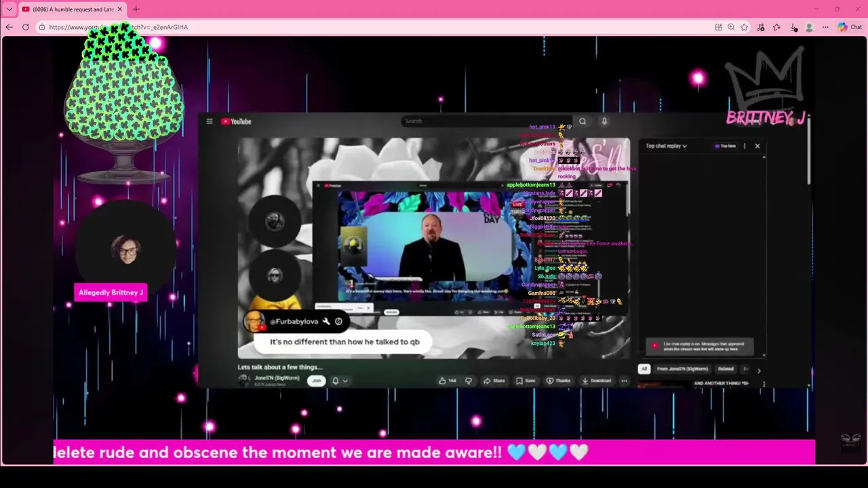Click JoneS'N channel avatar beside Join

pos(244,380)
